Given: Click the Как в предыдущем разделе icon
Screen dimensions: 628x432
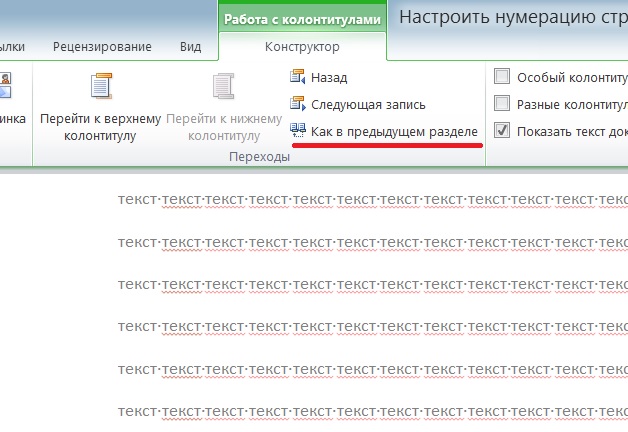Looking at the screenshot, I should point(298,131).
